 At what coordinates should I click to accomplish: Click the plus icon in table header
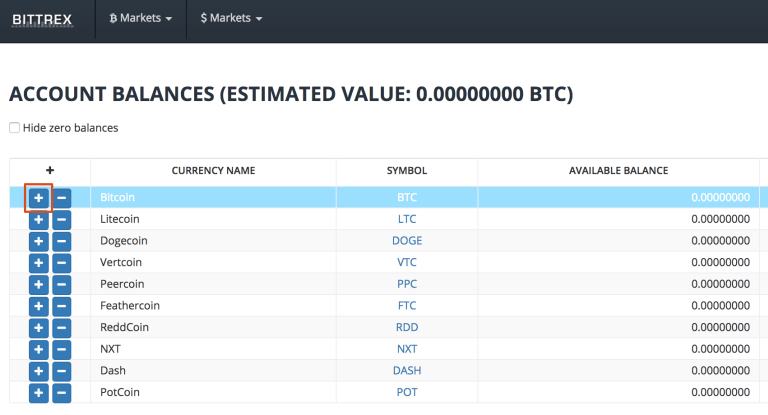[50, 170]
